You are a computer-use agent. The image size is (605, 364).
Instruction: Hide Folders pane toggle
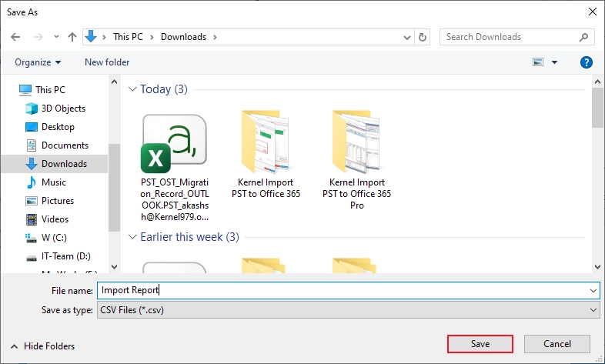[x=42, y=346]
